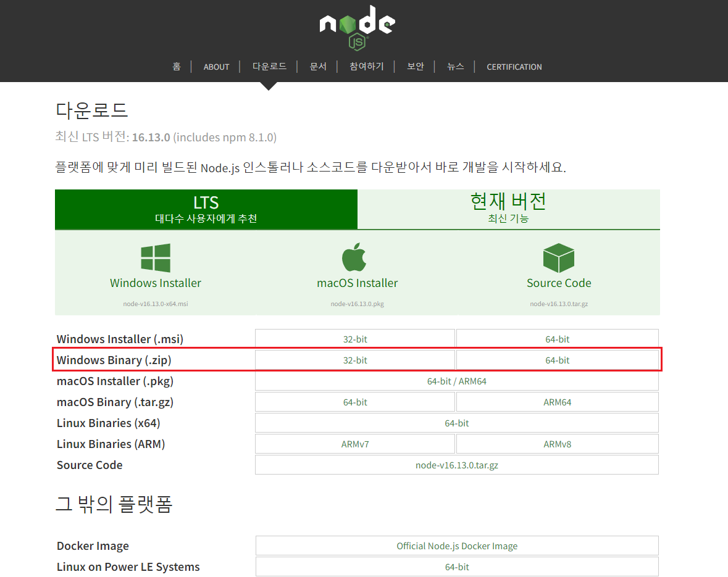
Task: Download Windows Binary (.zip) 32-bit
Action: 354,360
